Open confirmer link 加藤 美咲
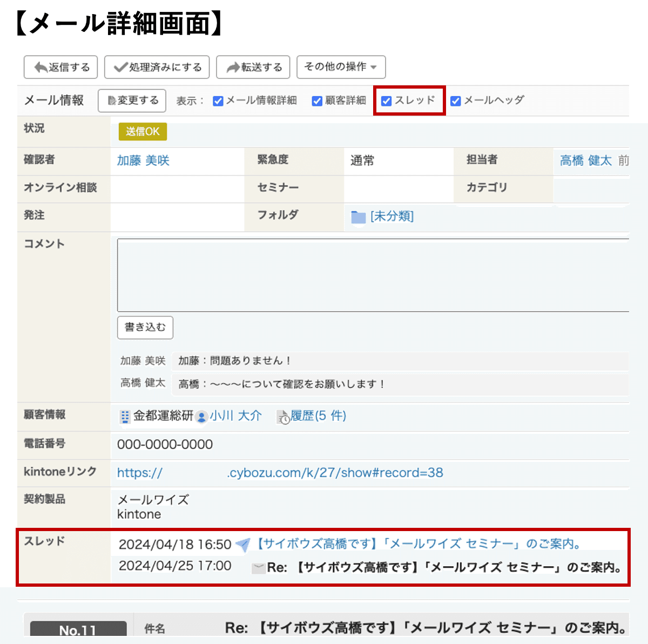This screenshot has height=644, width=648. point(143,160)
